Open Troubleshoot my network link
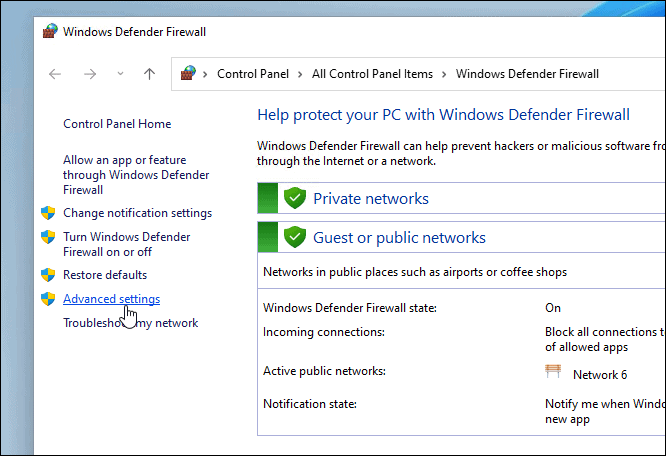666x456 pixels. tap(130, 323)
